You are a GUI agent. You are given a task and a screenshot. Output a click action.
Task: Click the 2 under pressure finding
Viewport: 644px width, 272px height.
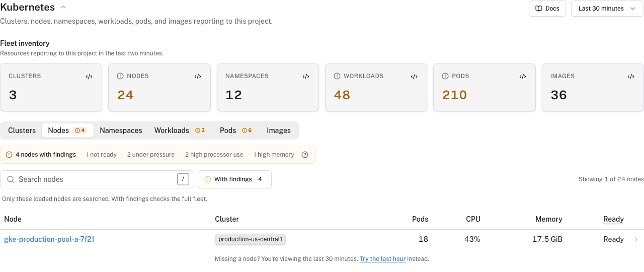coord(151,155)
